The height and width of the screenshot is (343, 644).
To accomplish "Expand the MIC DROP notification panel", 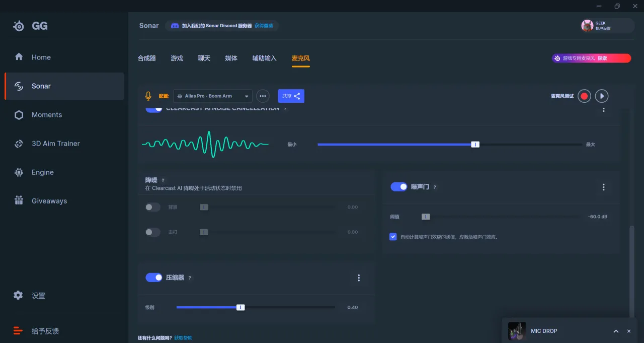I will pos(616,331).
